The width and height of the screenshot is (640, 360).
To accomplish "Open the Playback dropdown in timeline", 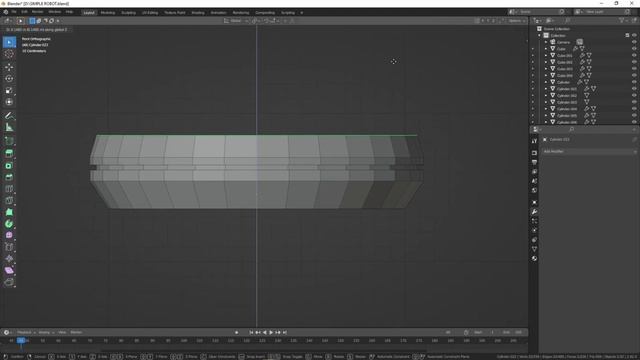I will tap(26, 332).
